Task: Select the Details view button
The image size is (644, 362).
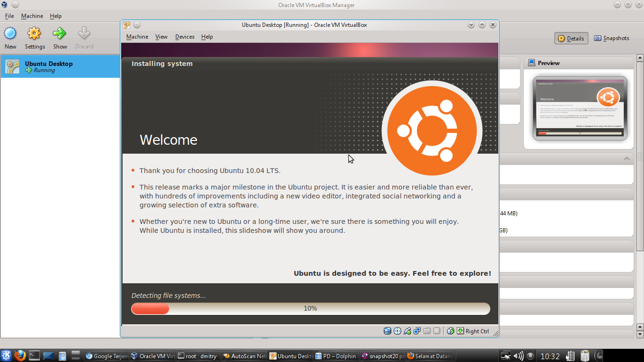Action: coord(571,39)
